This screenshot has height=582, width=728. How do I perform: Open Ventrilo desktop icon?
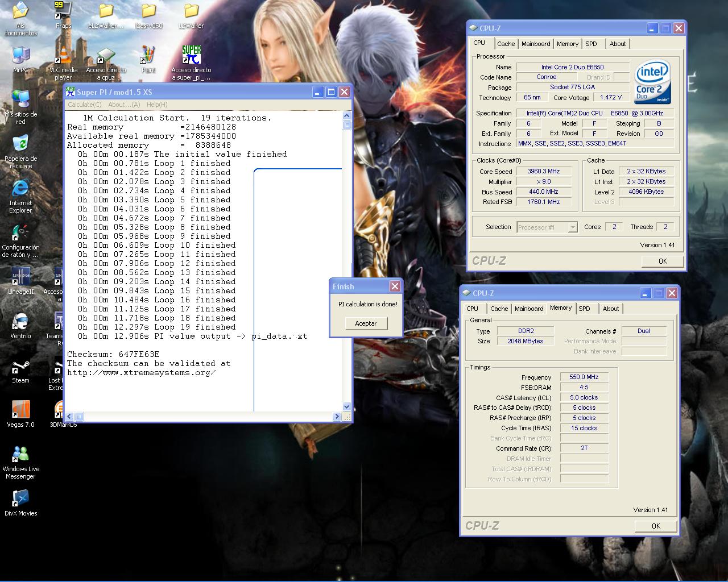tap(20, 322)
